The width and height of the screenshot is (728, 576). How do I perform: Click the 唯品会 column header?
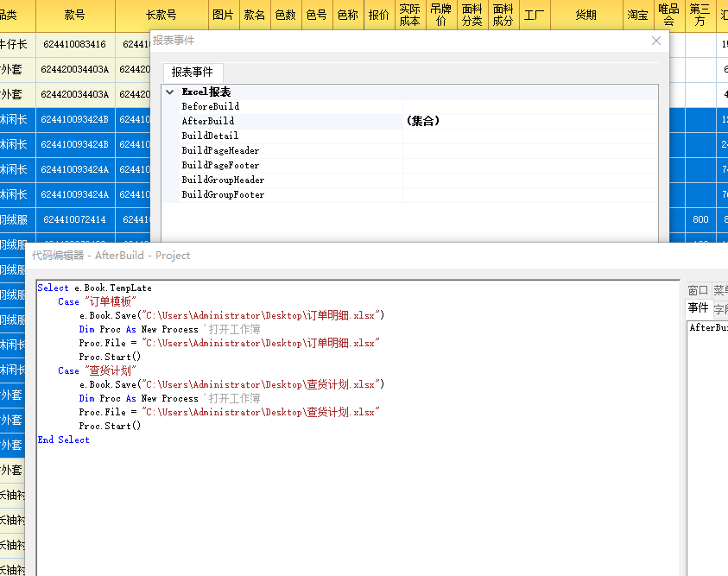coord(669,16)
